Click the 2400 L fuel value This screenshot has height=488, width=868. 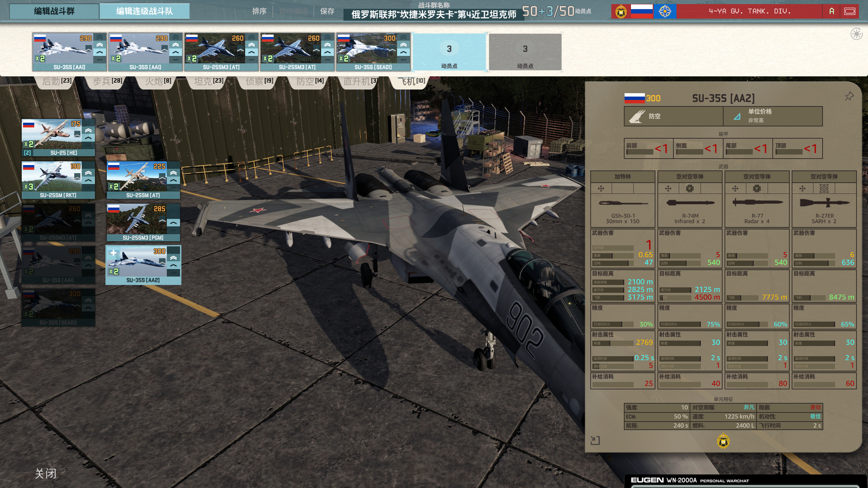pyautogui.click(x=745, y=425)
